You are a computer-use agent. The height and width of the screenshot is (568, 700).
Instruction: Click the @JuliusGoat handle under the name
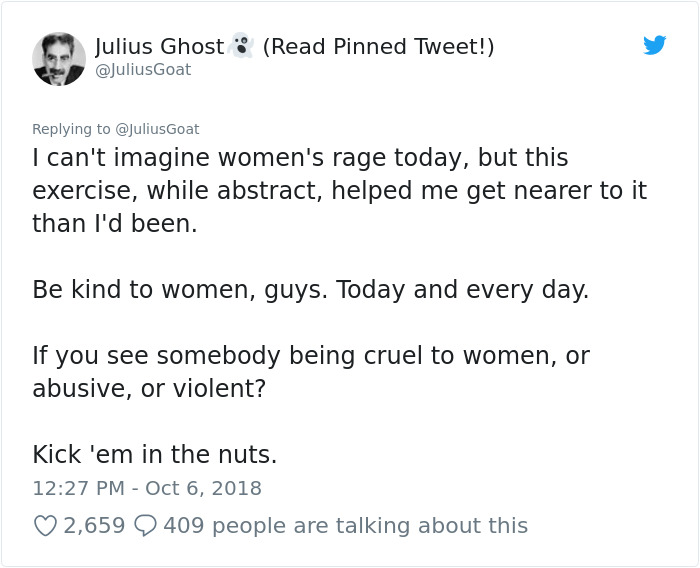point(143,70)
